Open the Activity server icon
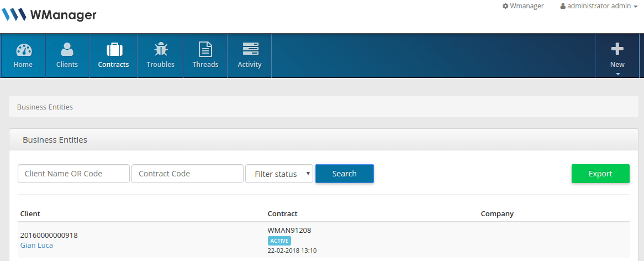Screen dimensions: 644x261 [250, 50]
